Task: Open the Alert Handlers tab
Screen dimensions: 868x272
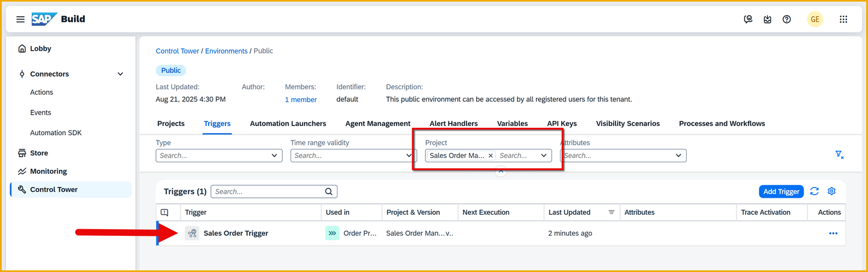Action: tap(454, 124)
